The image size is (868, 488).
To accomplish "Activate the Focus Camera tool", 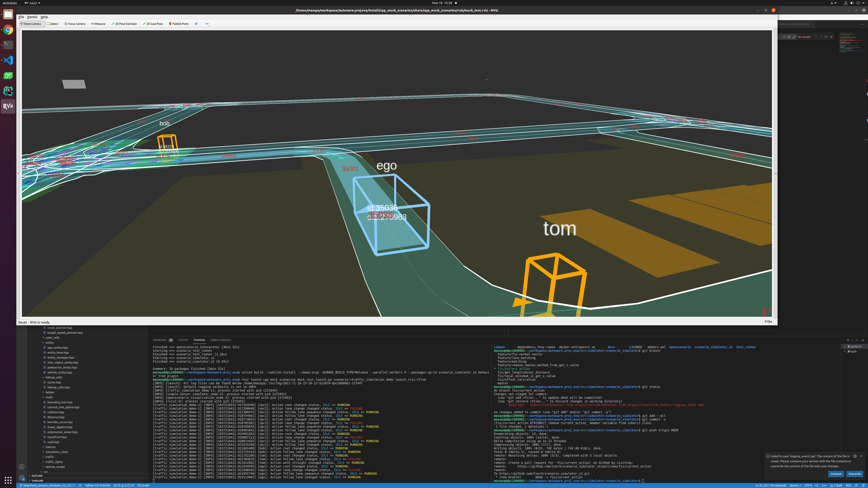I will (x=74, y=24).
